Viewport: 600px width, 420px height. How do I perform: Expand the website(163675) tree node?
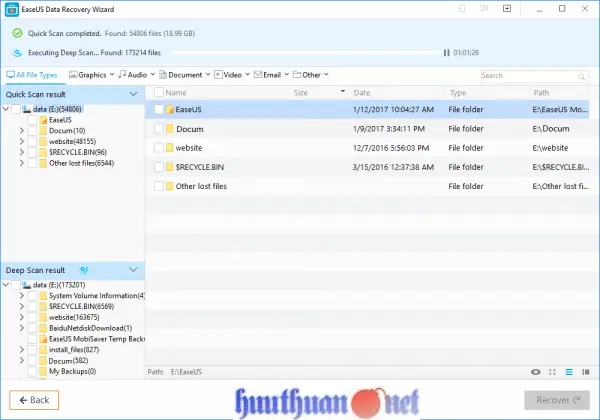pos(21,317)
